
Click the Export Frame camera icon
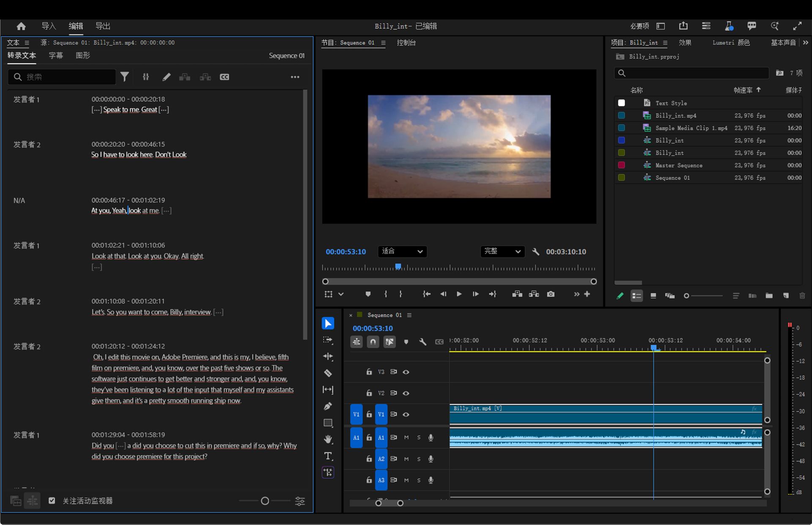(x=551, y=294)
